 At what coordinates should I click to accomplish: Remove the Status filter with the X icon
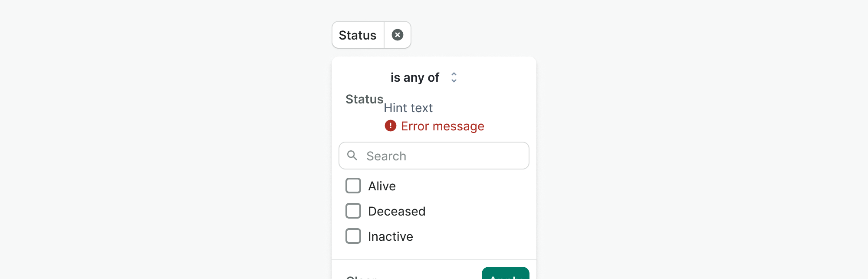pyautogui.click(x=397, y=35)
